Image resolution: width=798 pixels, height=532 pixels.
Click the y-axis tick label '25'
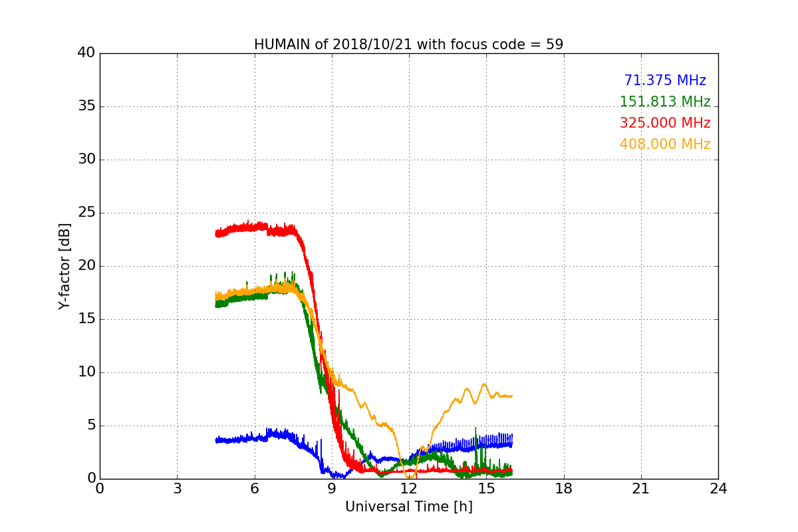pos(86,213)
